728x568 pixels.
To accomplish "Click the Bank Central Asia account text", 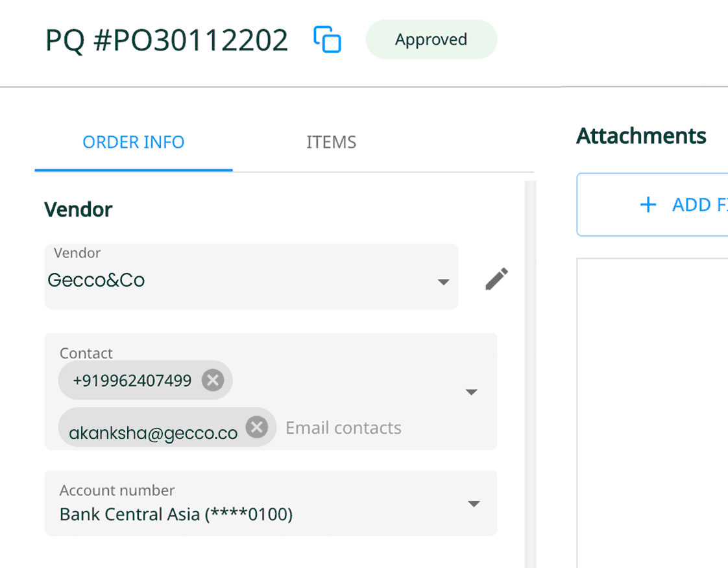I will (176, 515).
